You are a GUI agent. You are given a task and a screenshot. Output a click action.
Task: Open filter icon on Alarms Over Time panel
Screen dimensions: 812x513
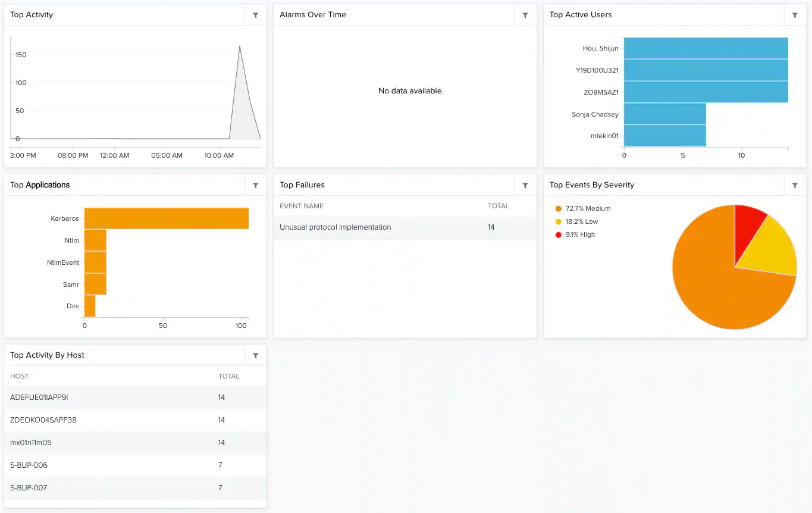point(525,15)
